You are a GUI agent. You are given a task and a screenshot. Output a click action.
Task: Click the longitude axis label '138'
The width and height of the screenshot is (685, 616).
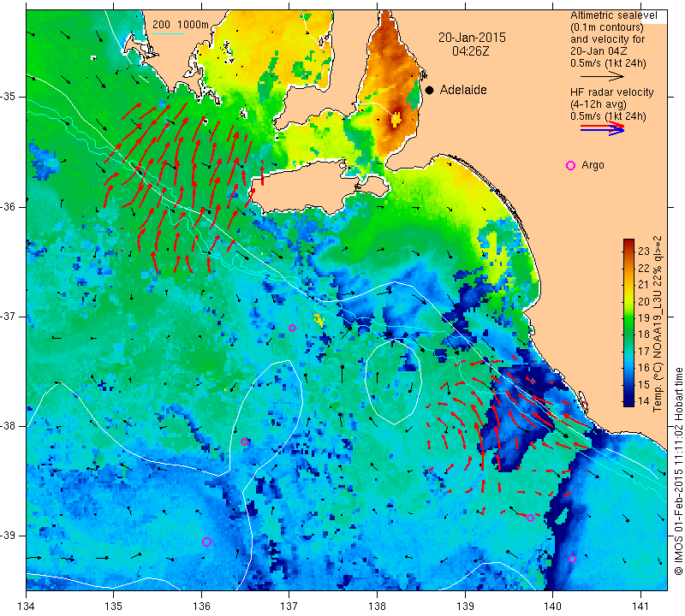pyautogui.click(x=377, y=607)
